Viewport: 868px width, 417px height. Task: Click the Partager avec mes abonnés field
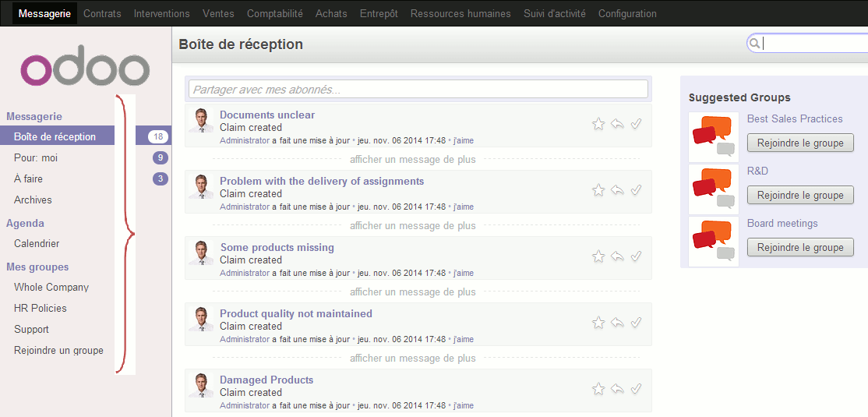[418, 89]
